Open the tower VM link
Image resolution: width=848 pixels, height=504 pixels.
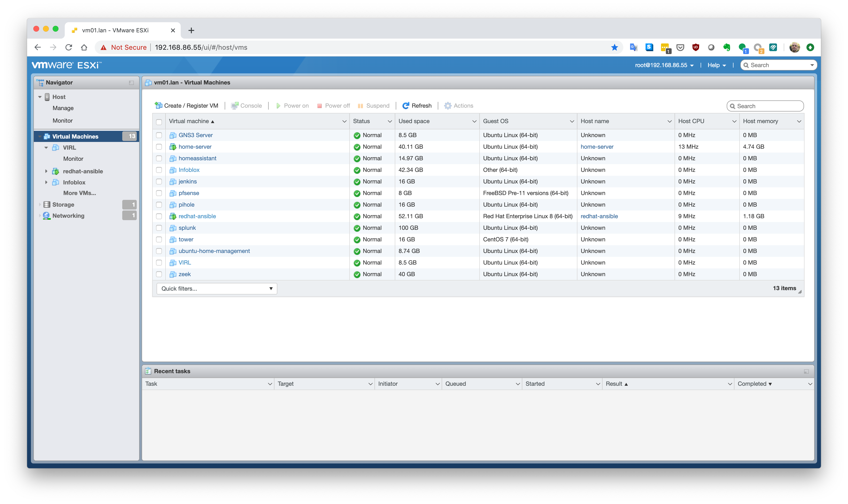tap(186, 239)
